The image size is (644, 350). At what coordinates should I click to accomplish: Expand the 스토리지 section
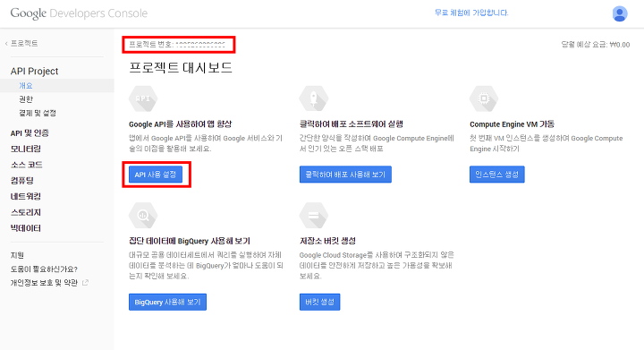(x=25, y=212)
